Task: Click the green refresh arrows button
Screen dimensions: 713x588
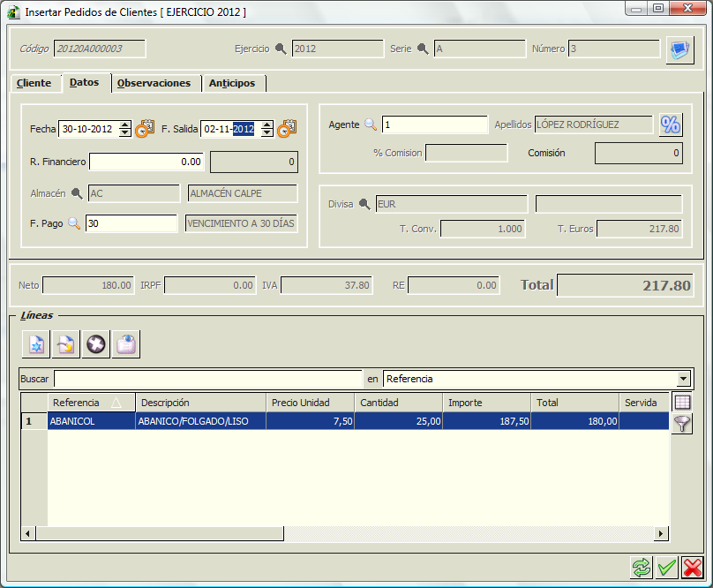Action: pos(642,568)
